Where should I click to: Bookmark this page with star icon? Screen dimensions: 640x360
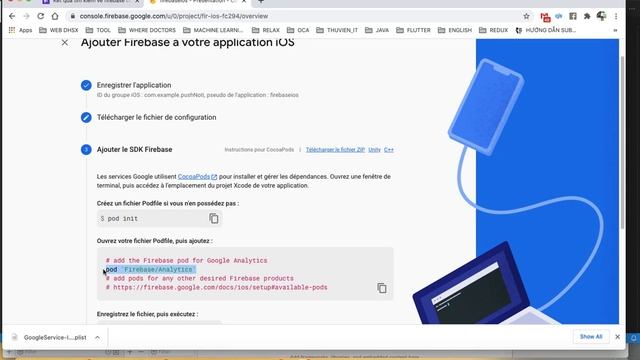pos(527,16)
